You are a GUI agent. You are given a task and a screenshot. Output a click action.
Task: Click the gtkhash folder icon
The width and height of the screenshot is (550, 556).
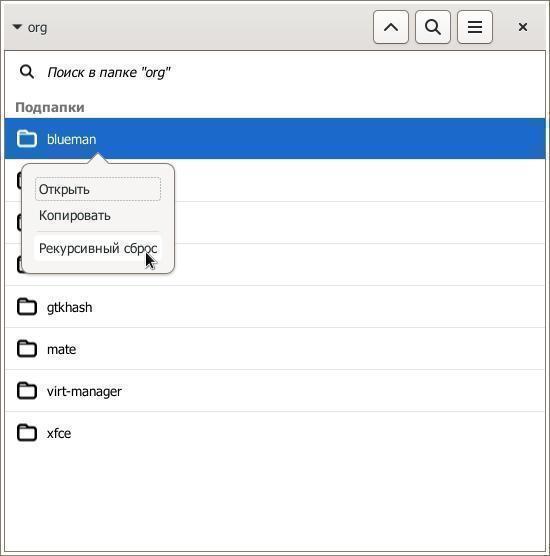27,307
